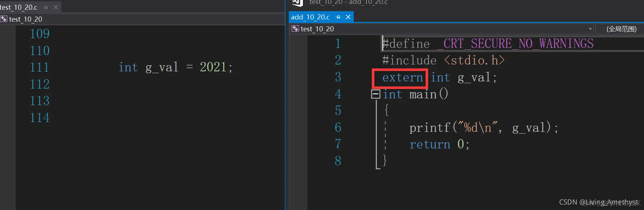Click the value 2021 on line 111
The height and width of the screenshot is (210, 644).
coord(213,67)
